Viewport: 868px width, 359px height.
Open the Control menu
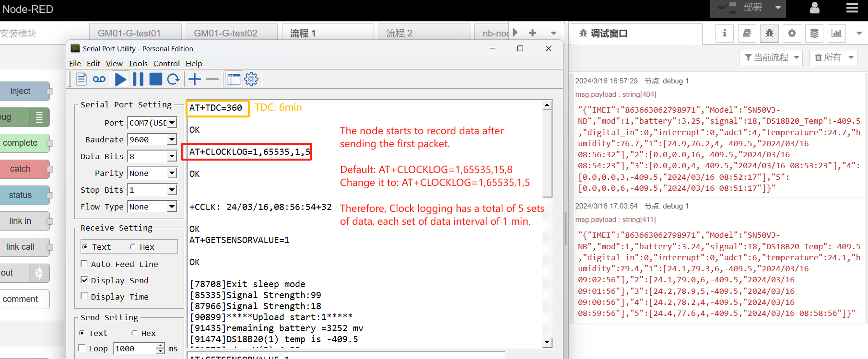coord(166,63)
